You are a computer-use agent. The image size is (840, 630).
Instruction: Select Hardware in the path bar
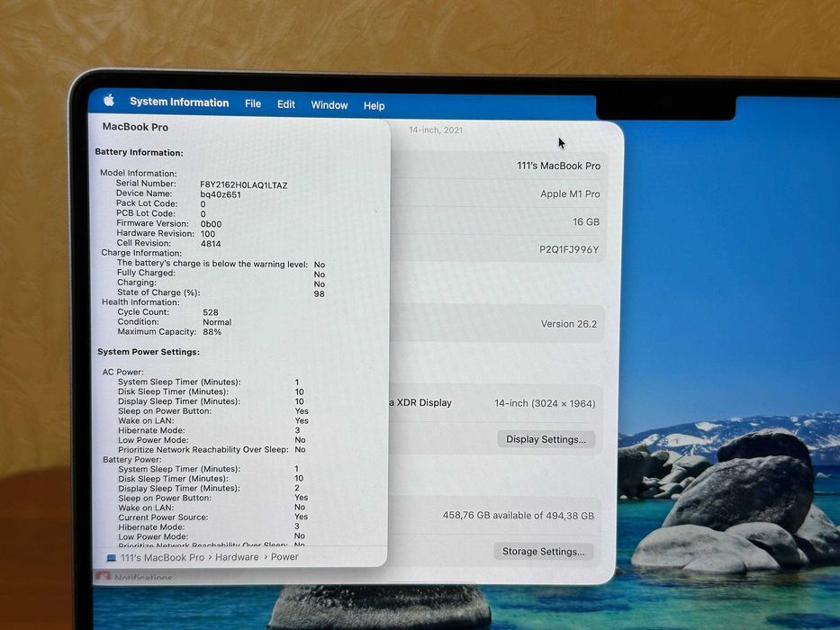pos(237,557)
